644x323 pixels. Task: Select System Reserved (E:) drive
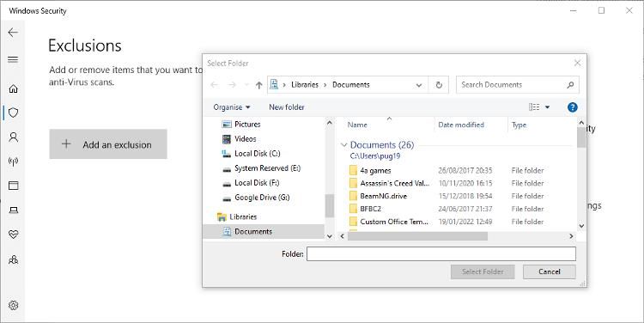coord(267,168)
